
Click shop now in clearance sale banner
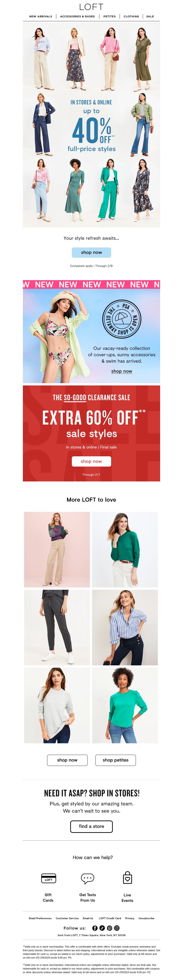[91, 461]
